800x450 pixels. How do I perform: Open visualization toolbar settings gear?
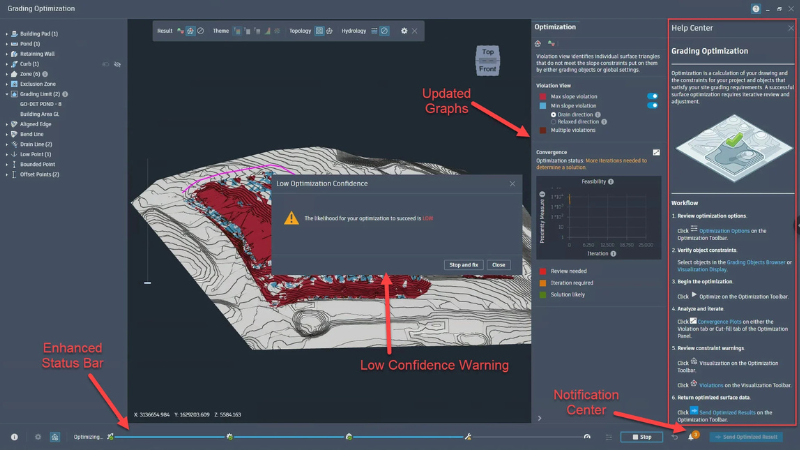coord(404,31)
